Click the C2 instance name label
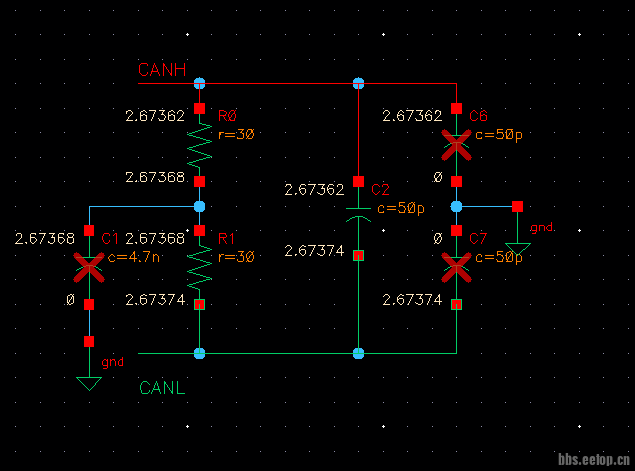The image size is (635, 471). [380, 190]
